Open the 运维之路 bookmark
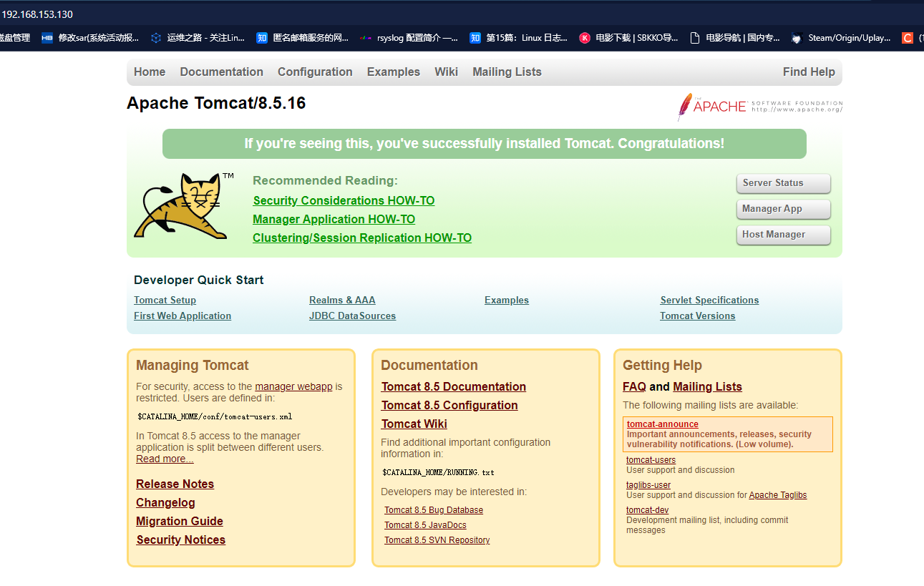 click(x=198, y=38)
